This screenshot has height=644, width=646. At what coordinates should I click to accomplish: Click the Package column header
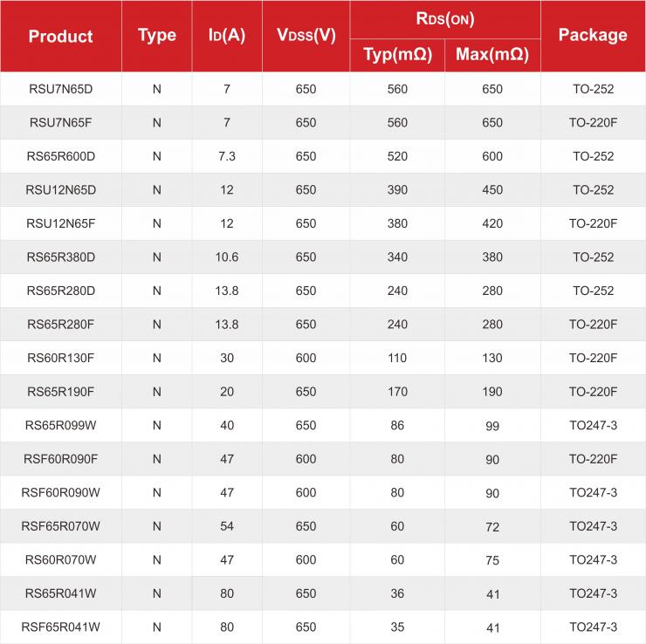click(x=593, y=35)
